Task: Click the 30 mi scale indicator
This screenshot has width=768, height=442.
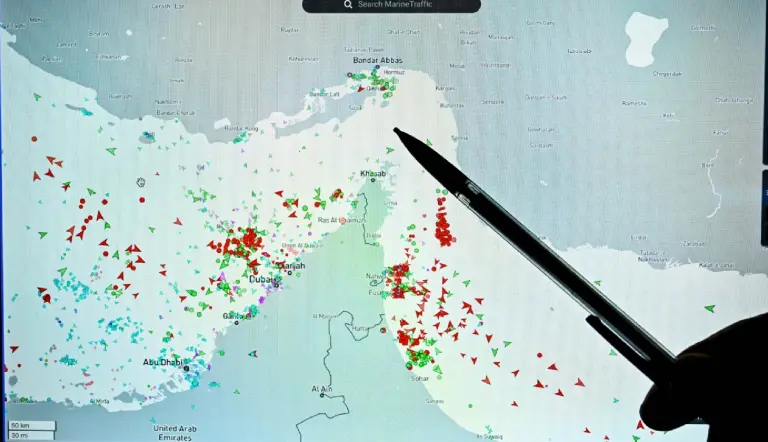Action: pos(18,435)
